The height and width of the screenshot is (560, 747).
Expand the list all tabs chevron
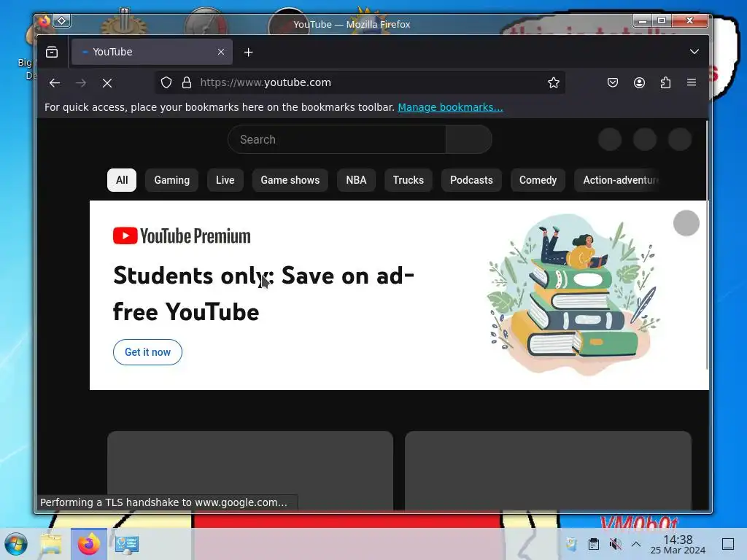tap(694, 52)
